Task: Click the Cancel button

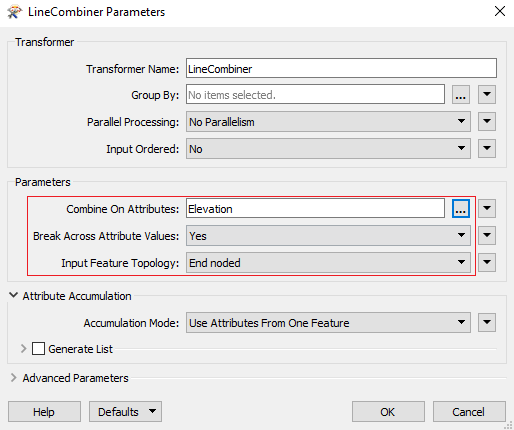Action: [x=469, y=412]
